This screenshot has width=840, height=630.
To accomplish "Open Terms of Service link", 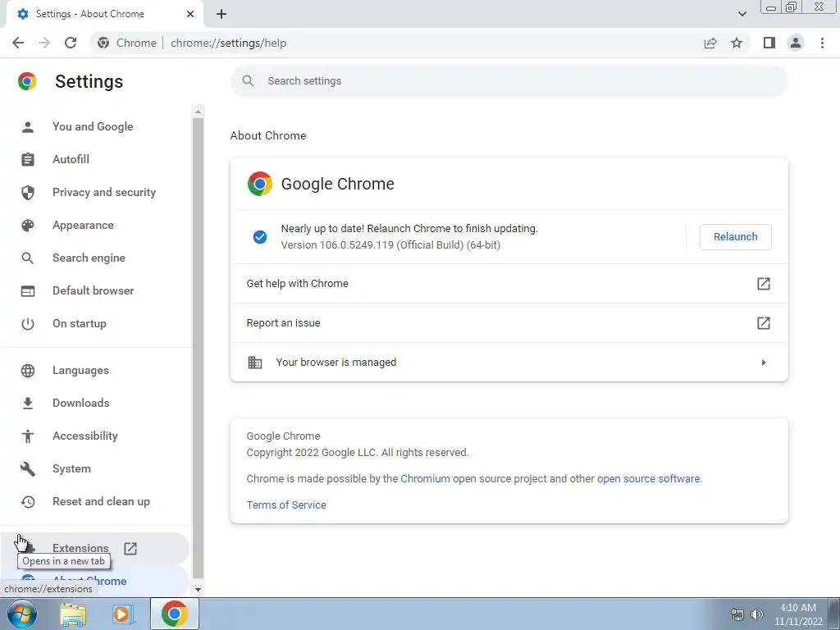I will click(x=286, y=504).
